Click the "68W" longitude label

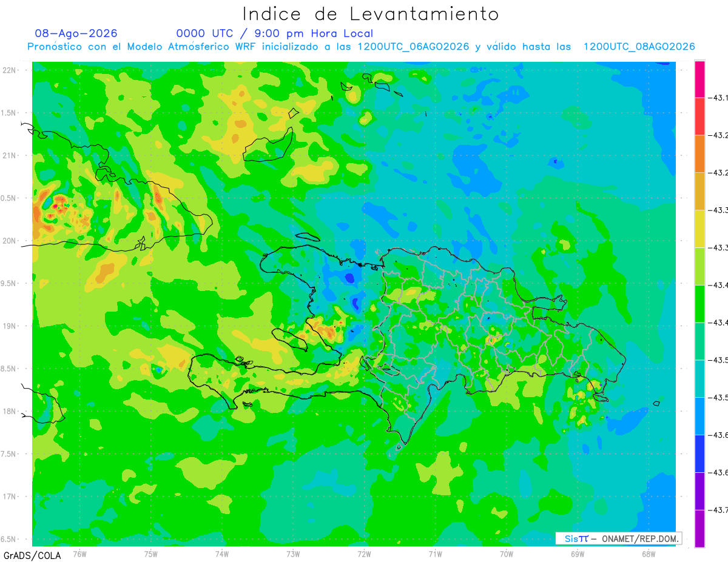point(649,554)
